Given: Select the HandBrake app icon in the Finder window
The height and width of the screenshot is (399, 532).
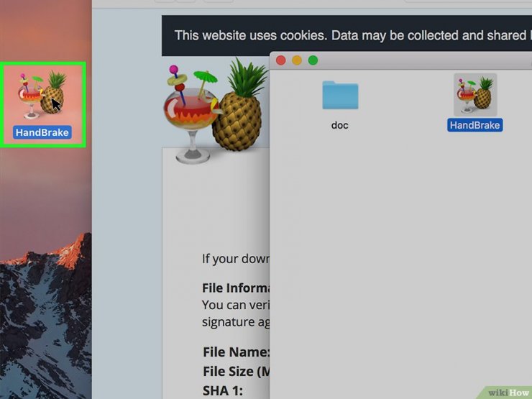Looking at the screenshot, I should click(x=475, y=95).
